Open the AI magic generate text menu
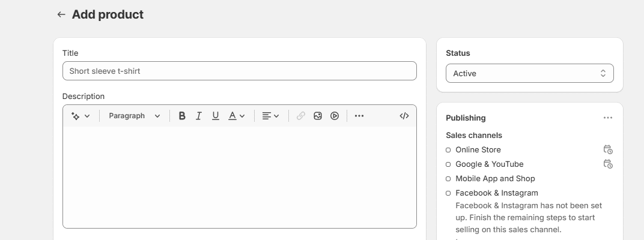644x240 pixels. click(x=80, y=116)
